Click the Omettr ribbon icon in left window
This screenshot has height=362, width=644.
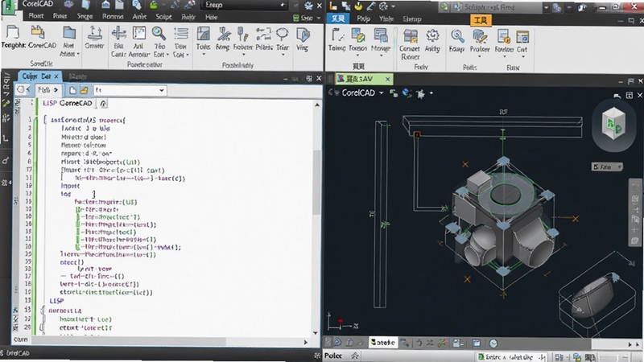[94, 34]
